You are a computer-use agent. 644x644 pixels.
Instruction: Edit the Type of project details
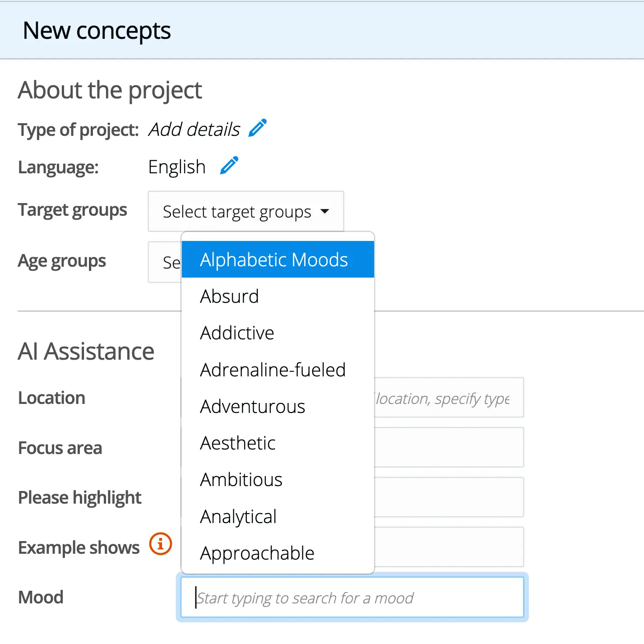pos(258,128)
